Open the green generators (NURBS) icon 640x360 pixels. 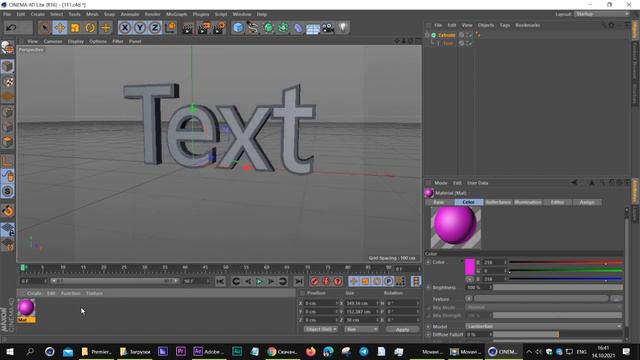tap(268, 28)
